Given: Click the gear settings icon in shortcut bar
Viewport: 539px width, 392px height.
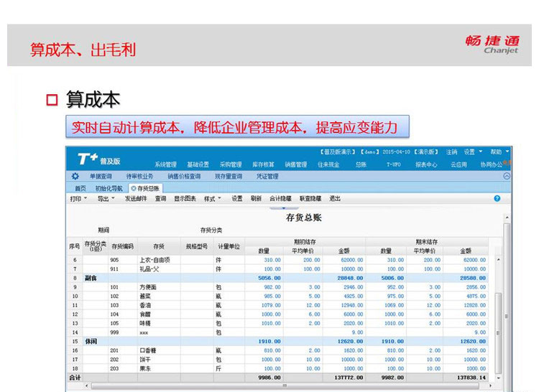Looking at the screenshot, I should [x=75, y=176].
